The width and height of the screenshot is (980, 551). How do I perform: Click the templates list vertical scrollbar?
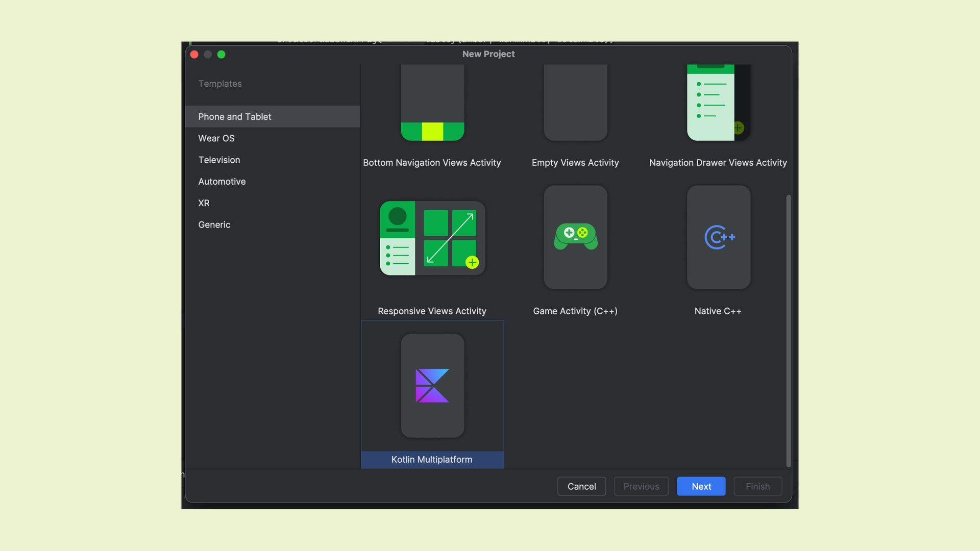[x=788, y=331]
